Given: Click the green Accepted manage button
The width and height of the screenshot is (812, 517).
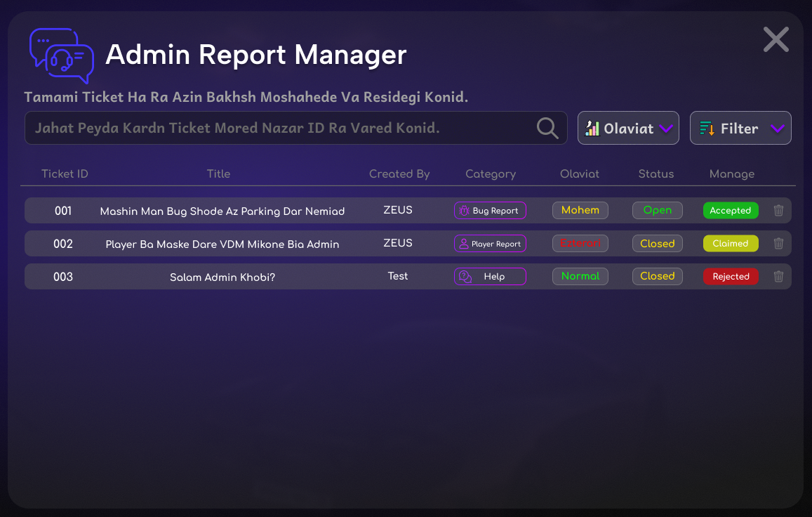Looking at the screenshot, I should pos(731,211).
